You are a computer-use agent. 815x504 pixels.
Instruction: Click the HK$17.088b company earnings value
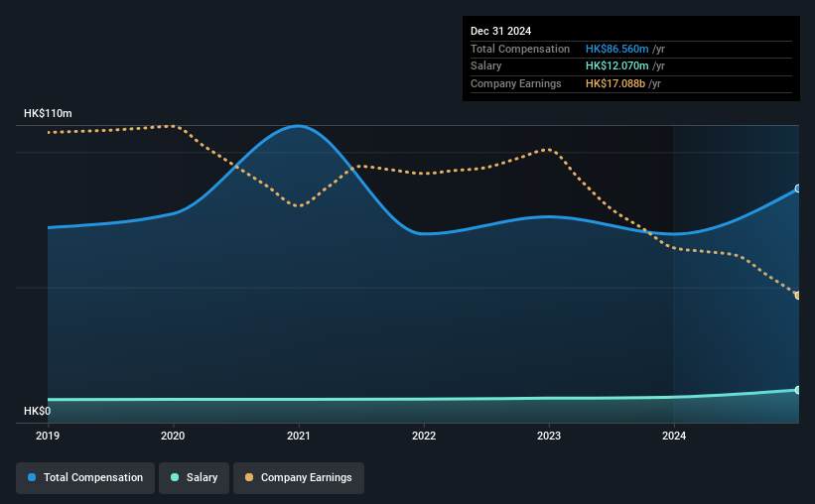[615, 83]
